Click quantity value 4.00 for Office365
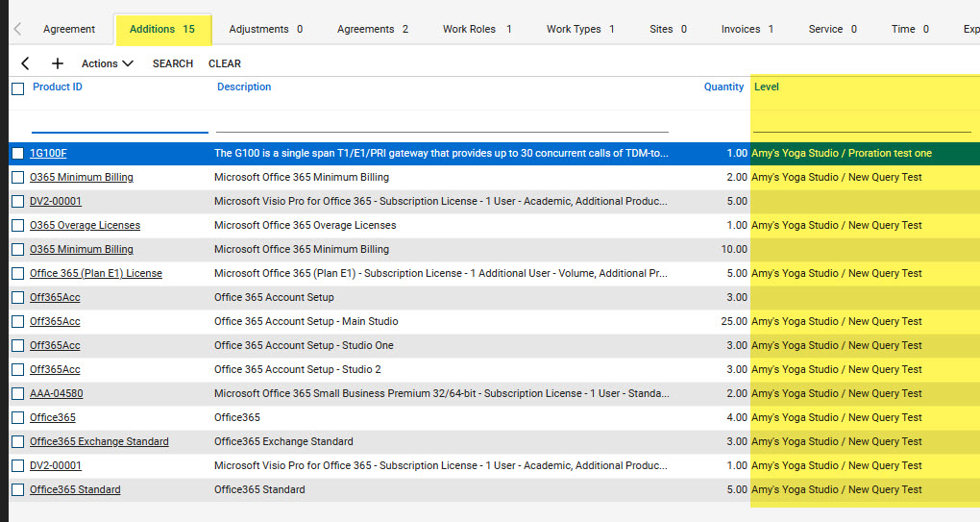The height and width of the screenshot is (522, 980). tap(737, 417)
